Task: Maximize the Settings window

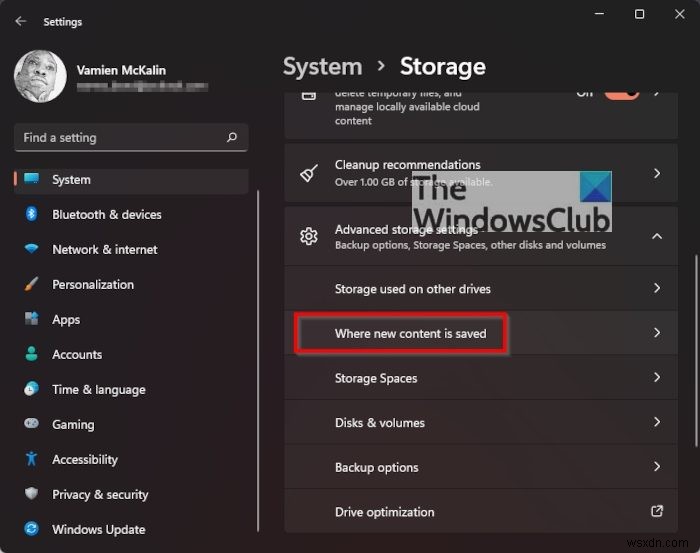Action: pos(639,14)
